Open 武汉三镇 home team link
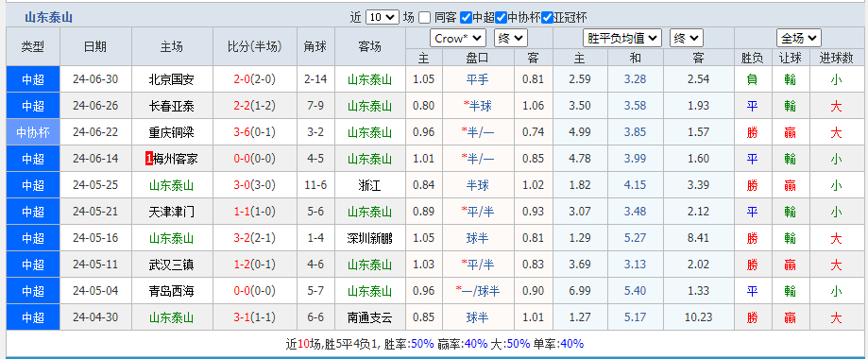868x359 pixels. pyautogui.click(x=172, y=265)
